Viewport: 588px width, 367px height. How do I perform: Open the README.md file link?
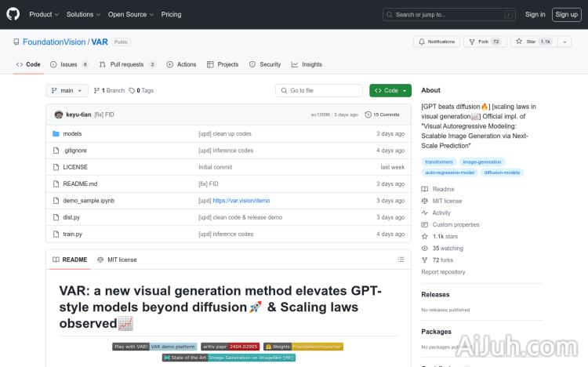[80, 183]
